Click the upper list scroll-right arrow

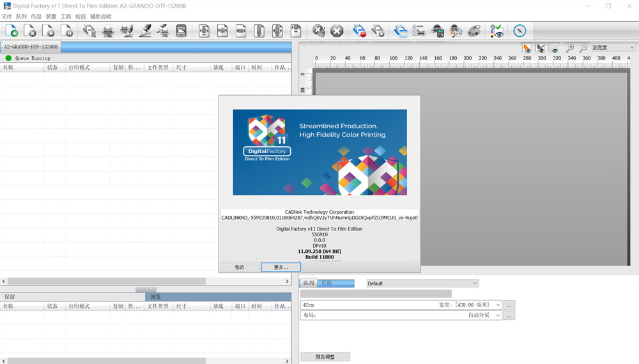point(288,282)
